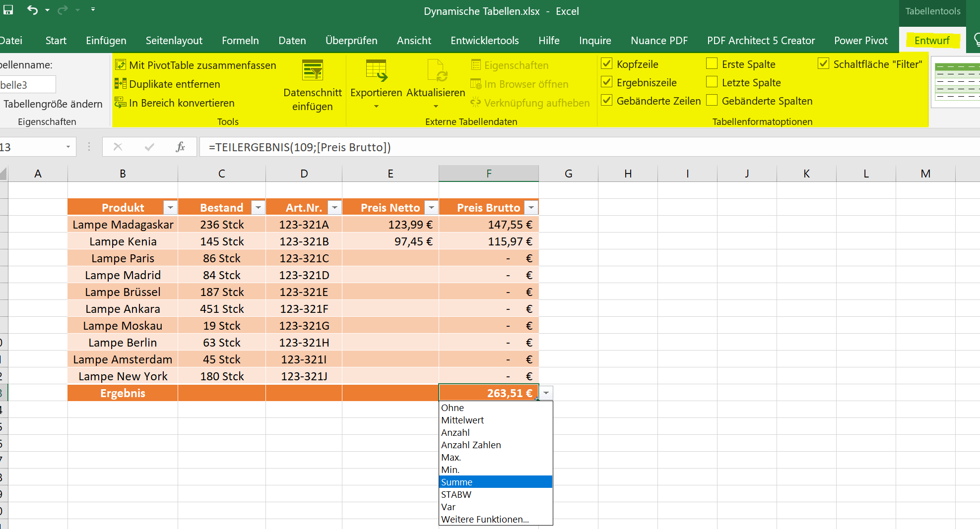Click the Datenschnitt einfügen icon
The width and height of the screenshot is (980, 529).
(x=313, y=70)
